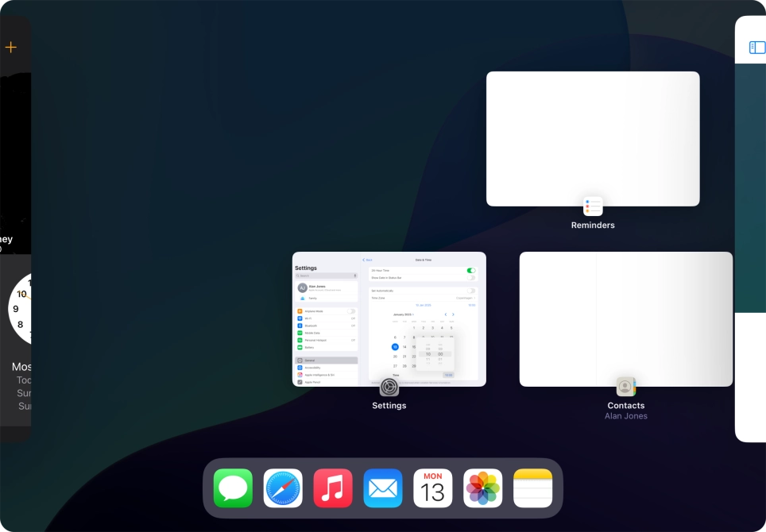Enable the Set Automatically switch
Image resolution: width=766 pixels, height=532 pixels.
point(471,291)
